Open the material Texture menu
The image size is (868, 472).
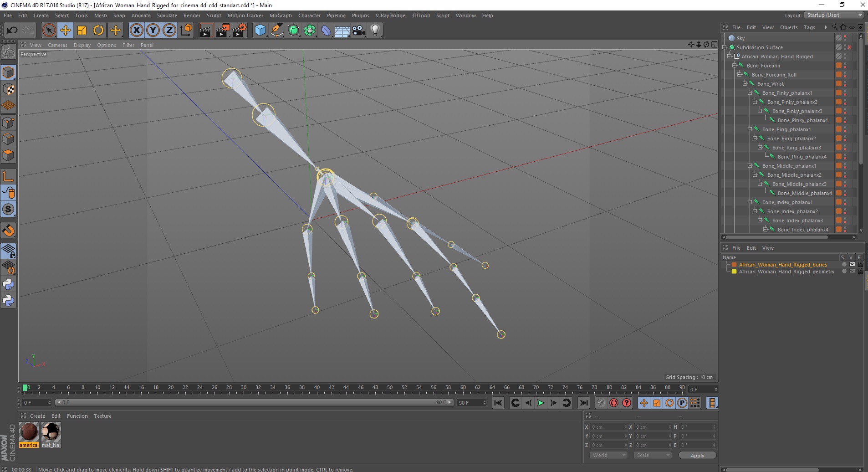pyautogui.click(x=102, y=416)
